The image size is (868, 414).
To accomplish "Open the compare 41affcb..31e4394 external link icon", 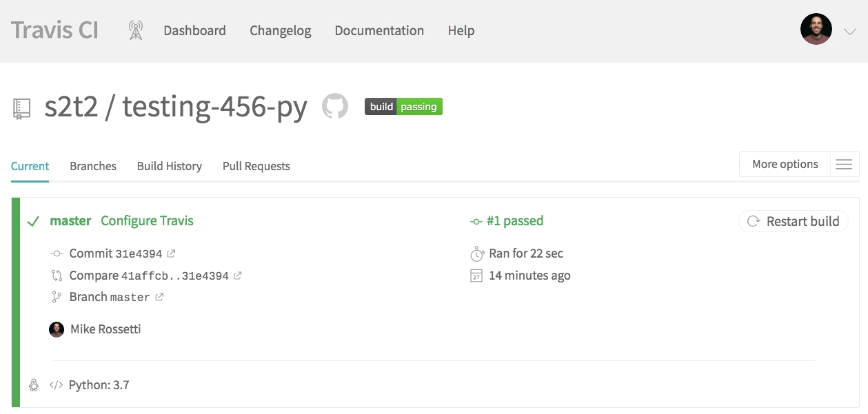I will click(238, 276).
